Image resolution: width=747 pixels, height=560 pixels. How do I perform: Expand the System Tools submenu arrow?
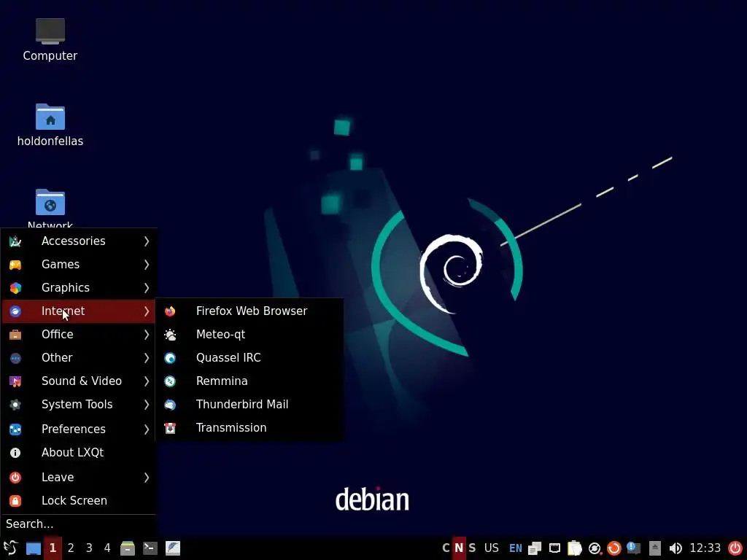pyautogui.click(x=147, y=404)
